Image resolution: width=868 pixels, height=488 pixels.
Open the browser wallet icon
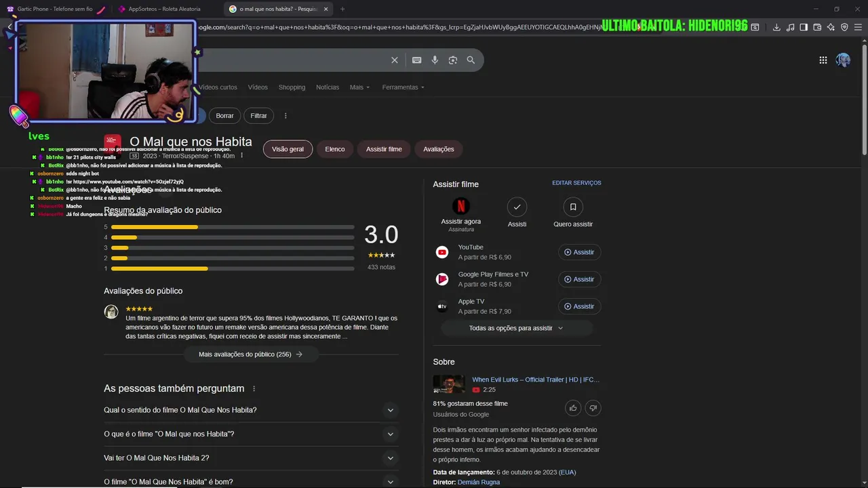tap(817, 27)
